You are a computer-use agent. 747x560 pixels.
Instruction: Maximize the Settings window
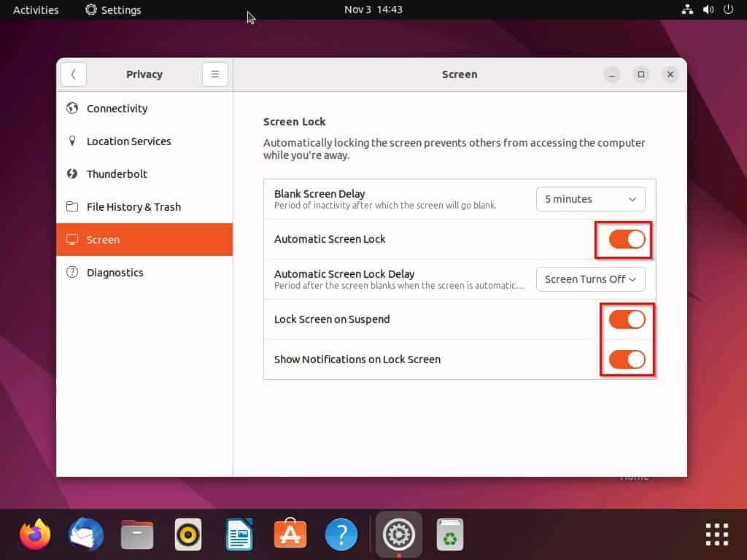point(640,74)
